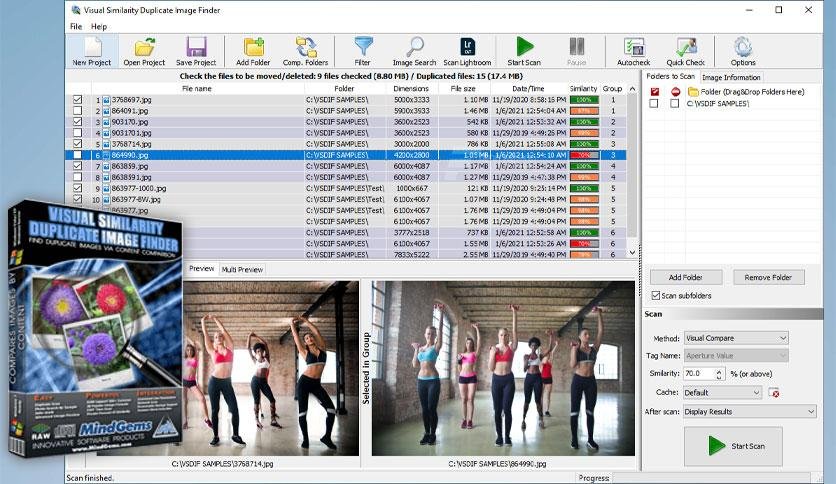836x484 pixels.
Task: Open the Cache Default dropdown
Action: coord(722,392)
